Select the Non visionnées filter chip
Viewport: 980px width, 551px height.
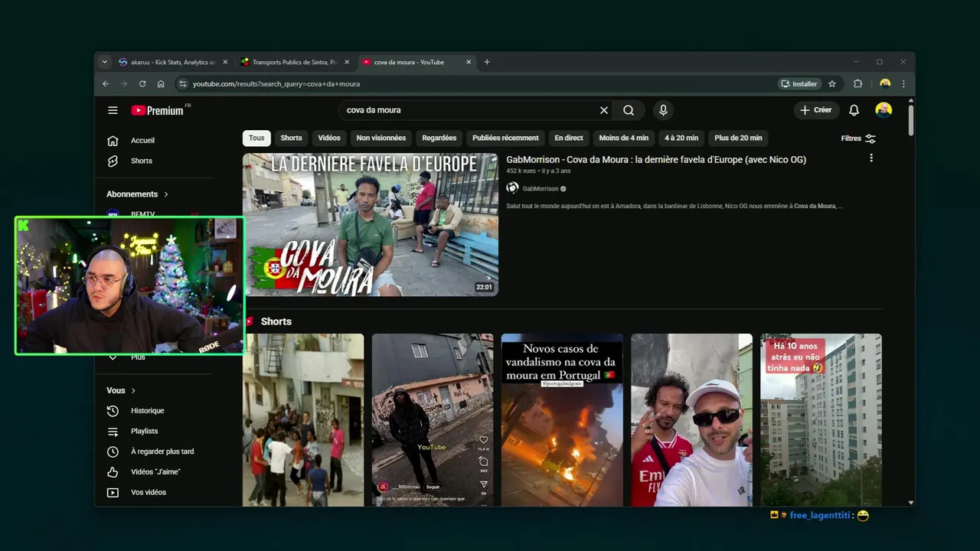pos(381,138)
